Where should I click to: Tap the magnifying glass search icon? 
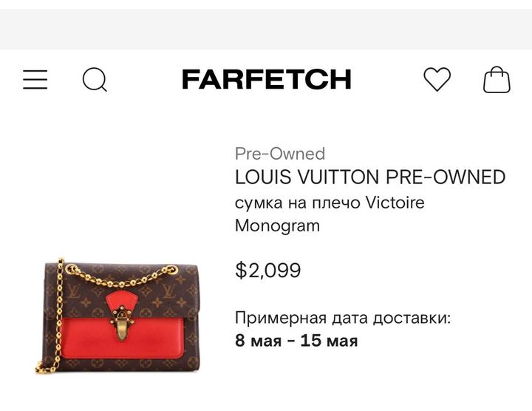[x=95, y=80]
